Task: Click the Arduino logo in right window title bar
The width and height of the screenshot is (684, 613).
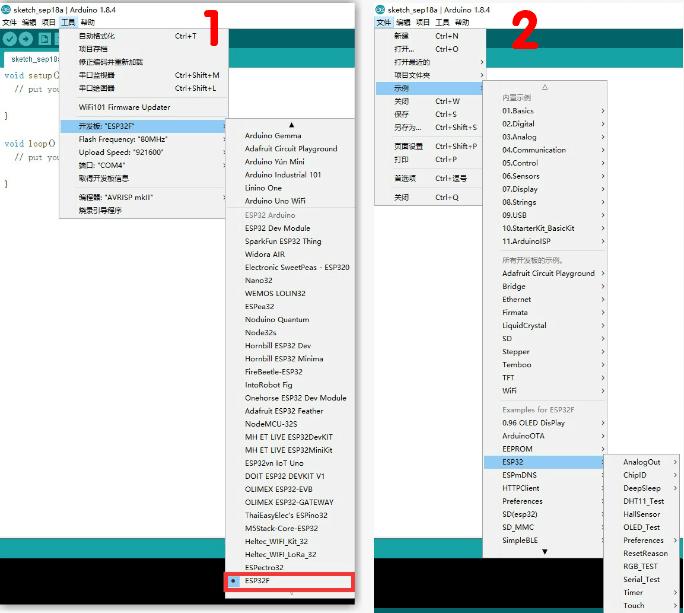Action: (x=382, y=8)
